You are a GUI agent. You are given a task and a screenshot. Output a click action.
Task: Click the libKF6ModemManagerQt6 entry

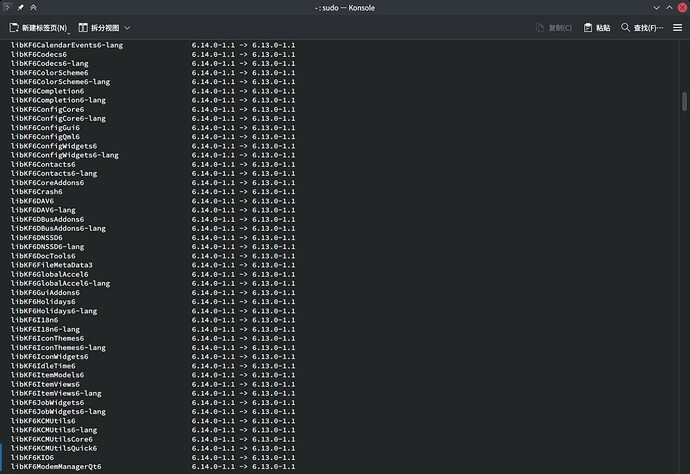[x=55, y=466]
